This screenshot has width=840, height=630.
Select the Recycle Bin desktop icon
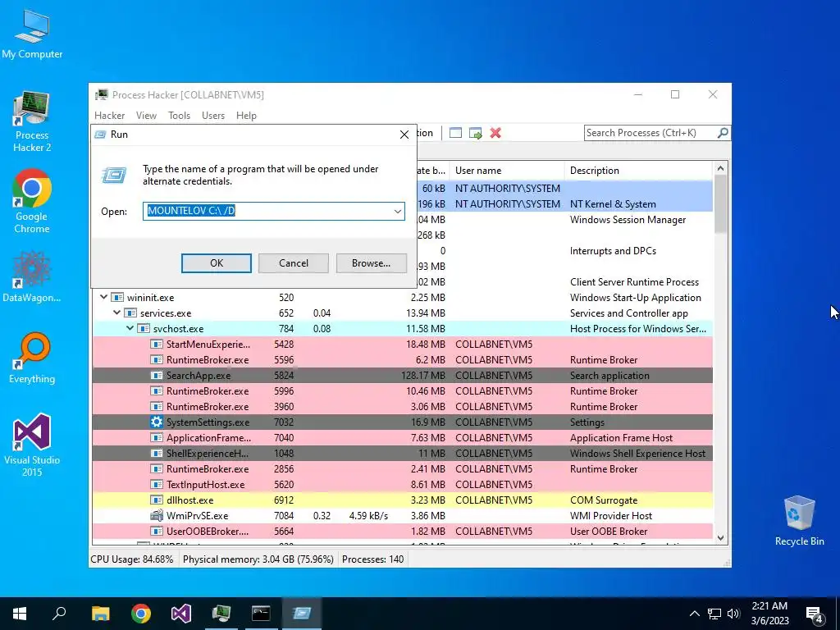(799, 521)
